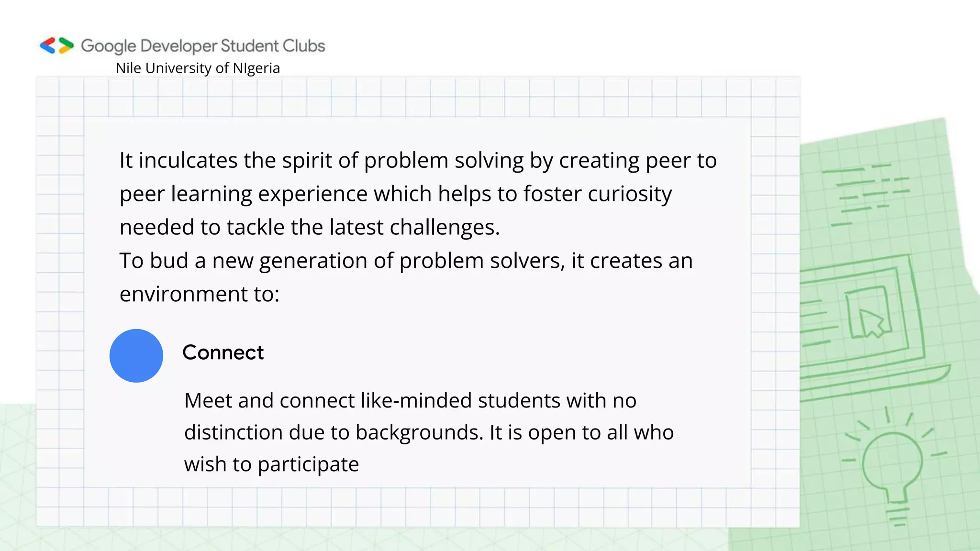Click "Meet and connect like-minded students" line
The image size is (980, 551).
coord(410,400)
